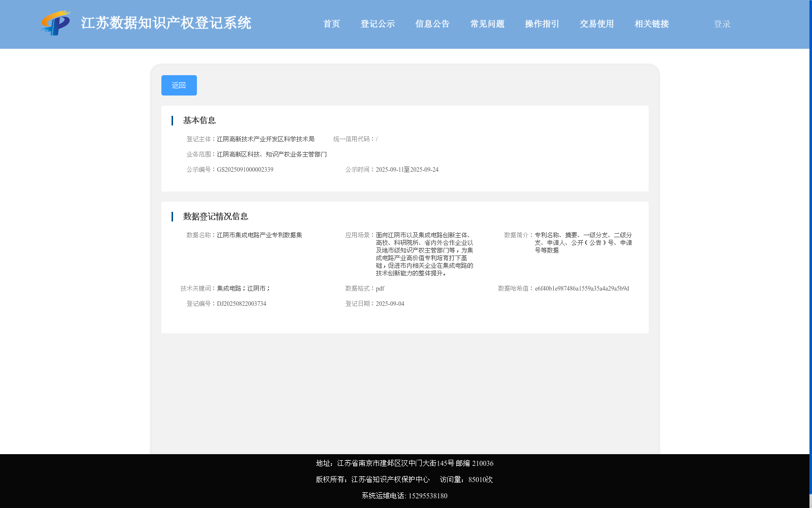Viewport: 812px width, 508px height.
Task: Select the 数据登记情况信息 section heading
Action: [216, 216]
